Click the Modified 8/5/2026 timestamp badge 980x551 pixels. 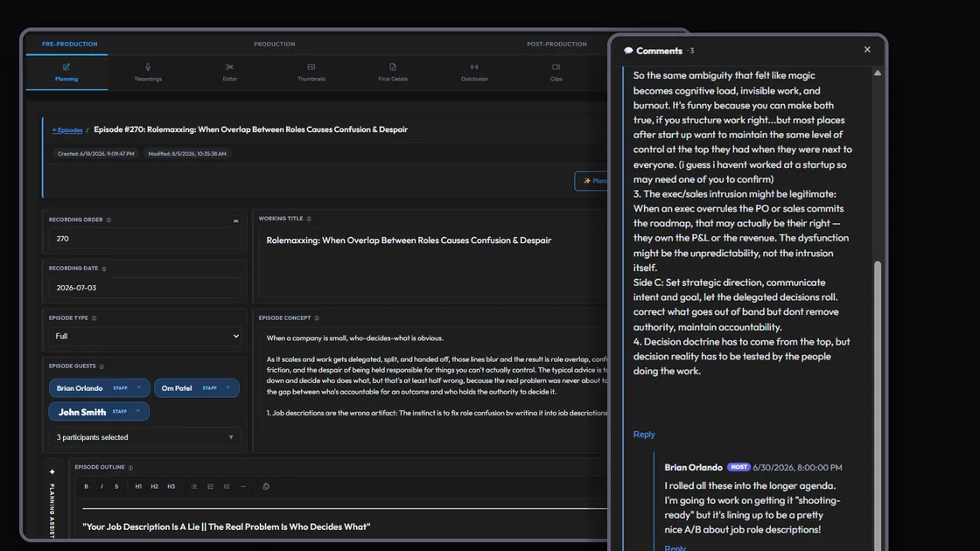[x=187, y=154]
